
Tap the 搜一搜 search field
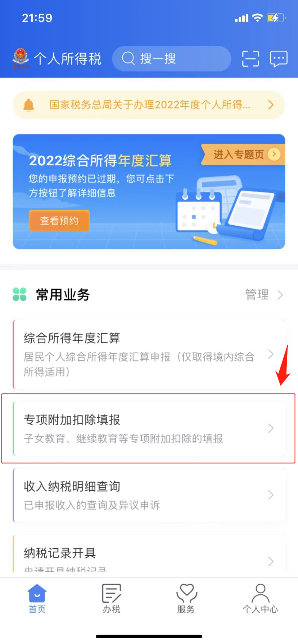[171, 59]
